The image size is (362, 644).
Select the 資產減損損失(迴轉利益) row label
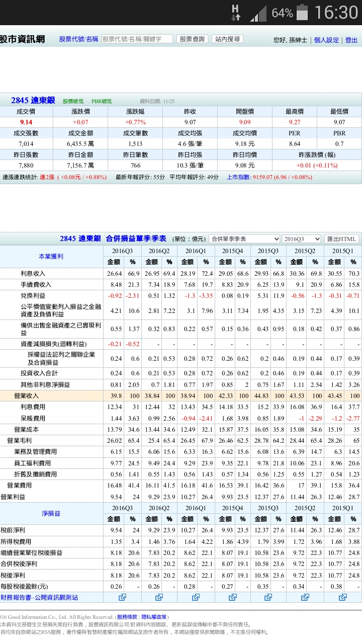point(53,344)
